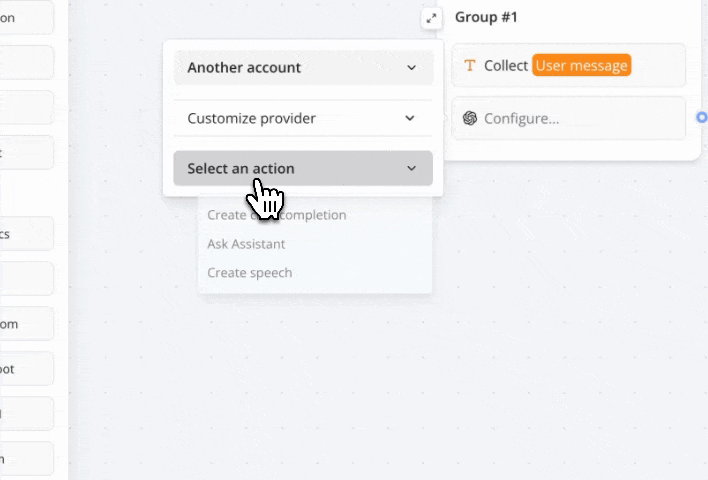The image size is (708, 480).
Task: Expand Customize provider with its chevron arrow
Action: click(x=409, y=118)
